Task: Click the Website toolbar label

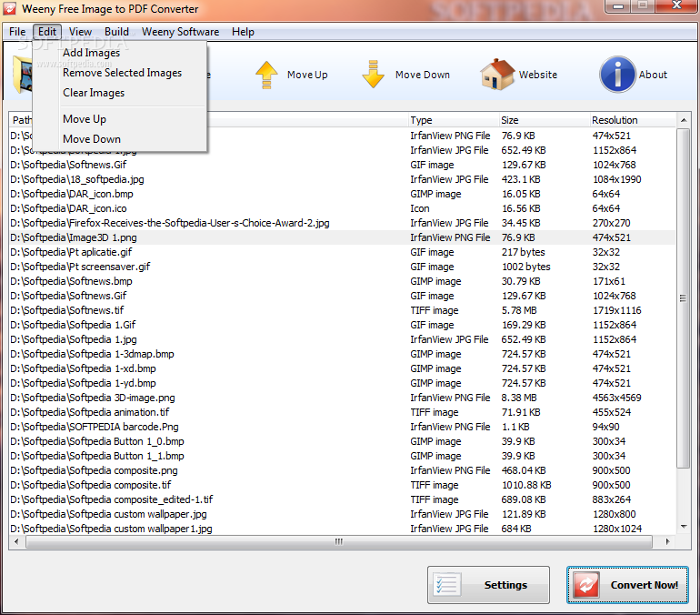Action: tap(538, 75)
